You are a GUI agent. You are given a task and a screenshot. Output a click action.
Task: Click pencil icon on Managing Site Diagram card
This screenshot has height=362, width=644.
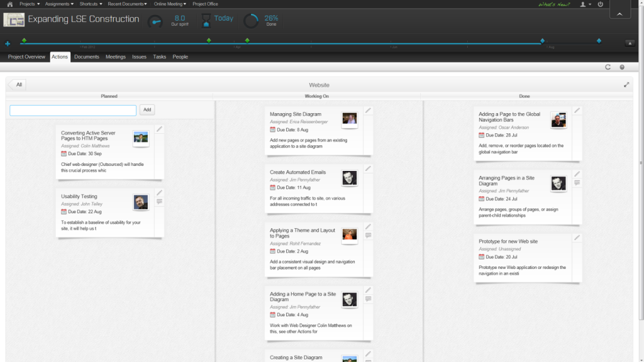point(369,111)
